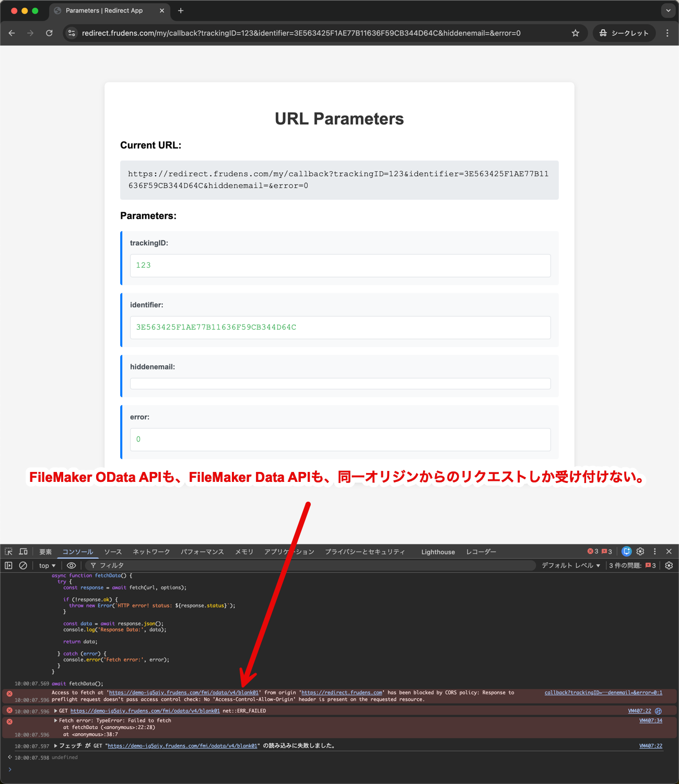Open the callback?trackingID source link
679x784 pixels.
click(x=603, y=693)
